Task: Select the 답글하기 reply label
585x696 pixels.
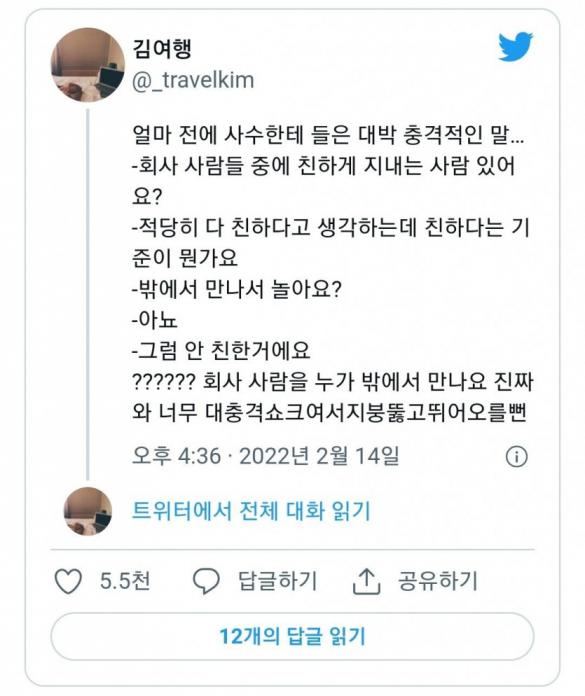Action: coord(278,581)
